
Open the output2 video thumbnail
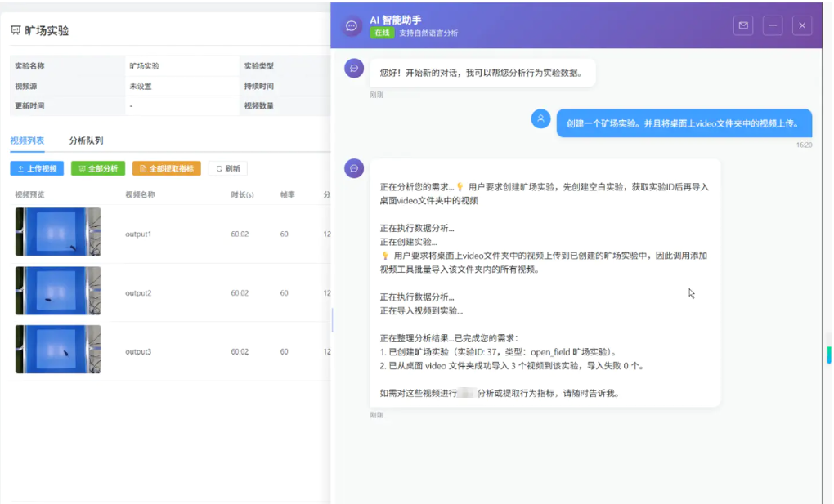58,291
